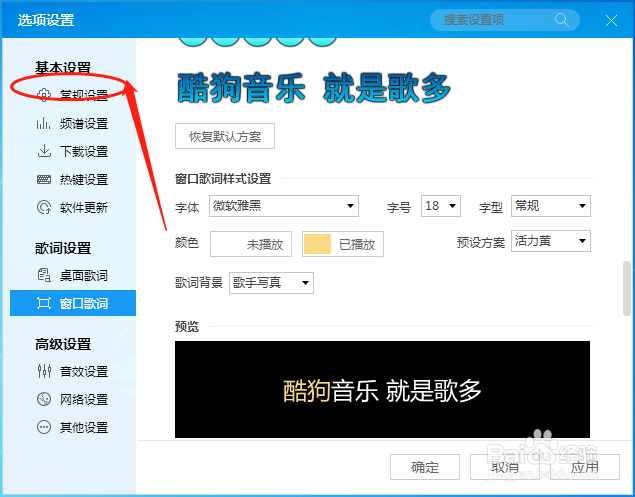Image resolution: width=635 pixels, height=497 pixels.
Task: Click 取消 to cancel
Action: click(505, 467)
